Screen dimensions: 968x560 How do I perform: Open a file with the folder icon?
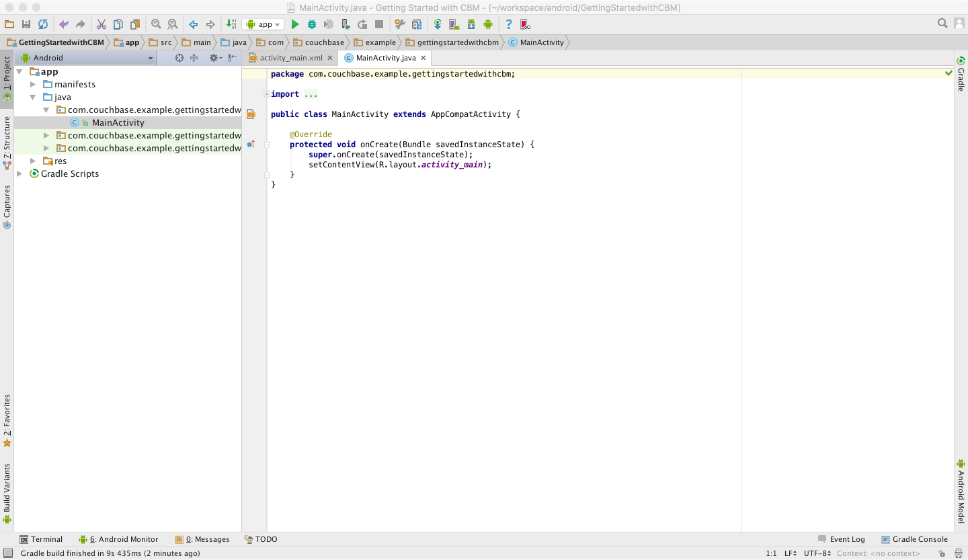point(9,24)
